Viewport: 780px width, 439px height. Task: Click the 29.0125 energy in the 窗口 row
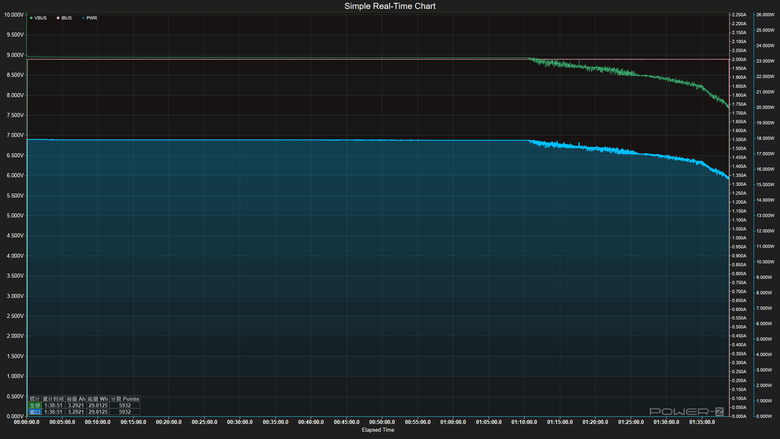pos(98,412)
